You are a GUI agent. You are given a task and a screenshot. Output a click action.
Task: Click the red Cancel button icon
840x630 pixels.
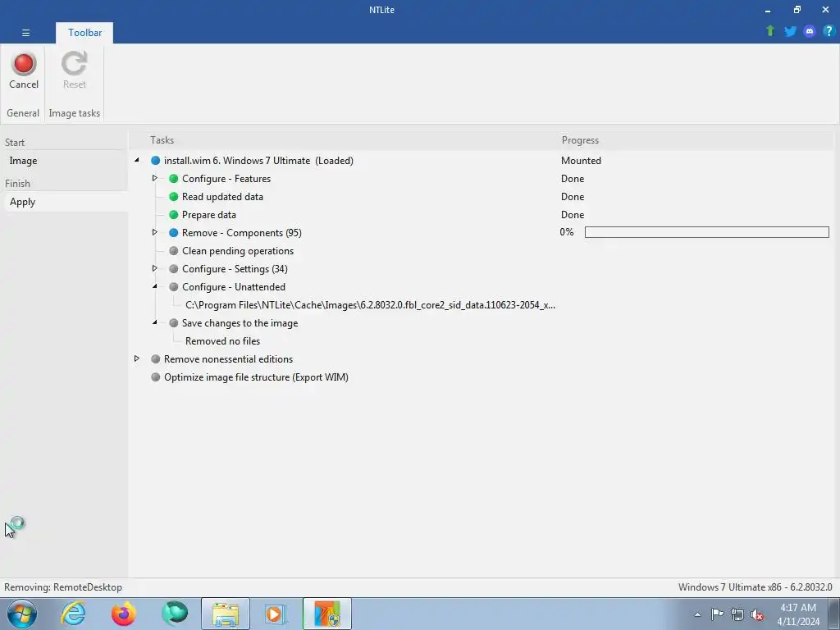pos(24,64)
